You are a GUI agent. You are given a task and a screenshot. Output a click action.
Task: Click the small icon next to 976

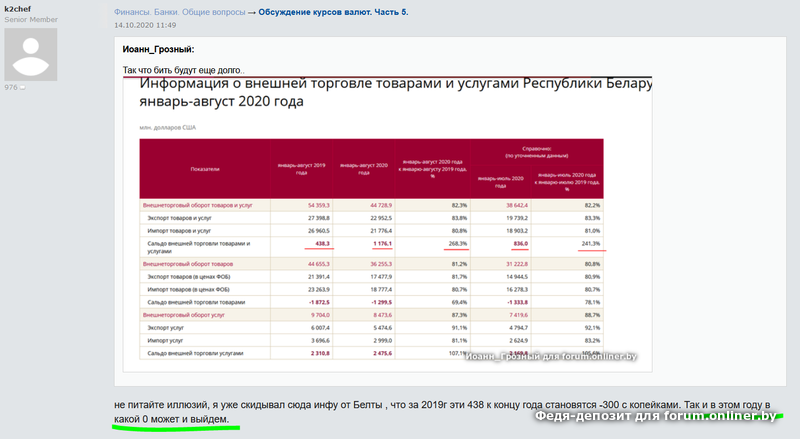coord(22,88)
